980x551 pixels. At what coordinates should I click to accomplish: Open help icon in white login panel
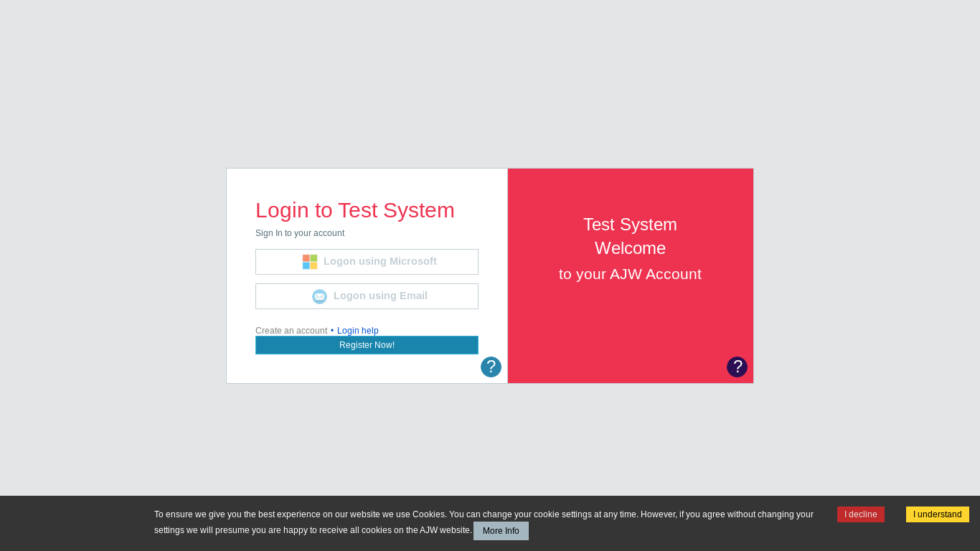[x=491, y=367]
